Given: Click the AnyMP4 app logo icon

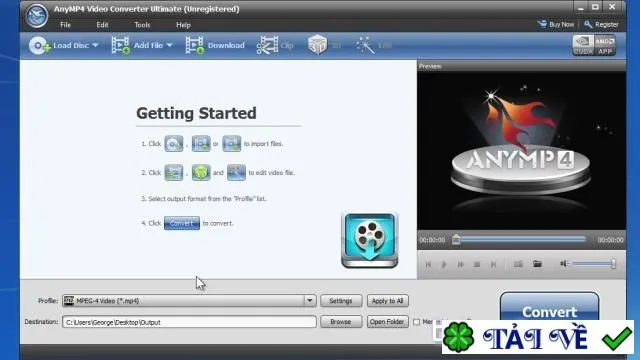Looking at the screenshot, I should 36,16.
